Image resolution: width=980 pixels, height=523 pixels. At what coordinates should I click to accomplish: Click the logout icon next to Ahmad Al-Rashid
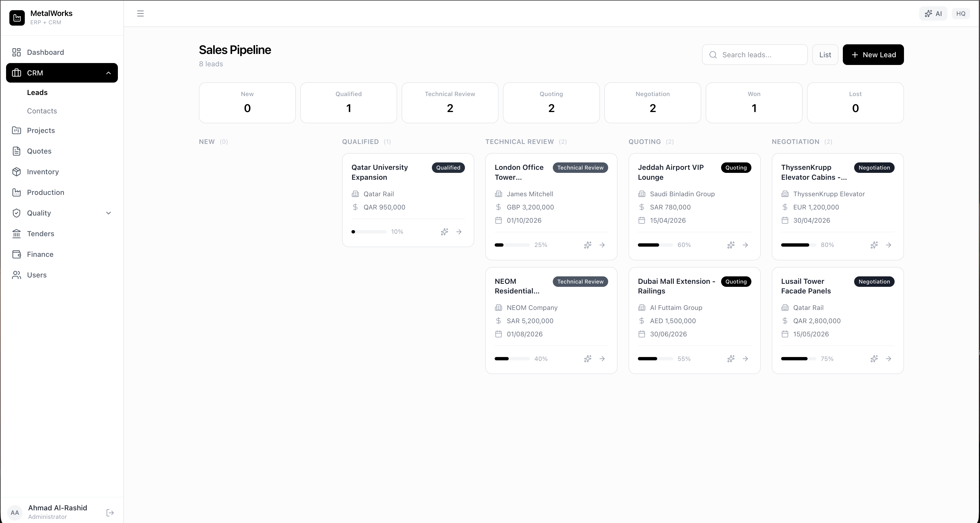pyautogui.click(x=110, y=513)
